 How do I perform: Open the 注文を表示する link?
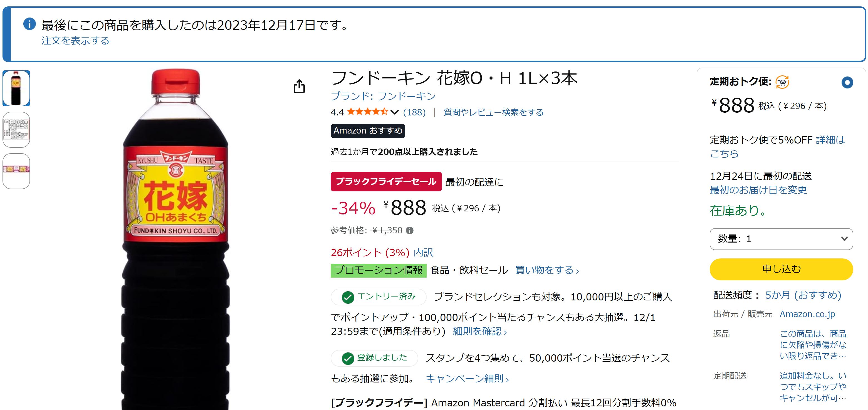75,41
